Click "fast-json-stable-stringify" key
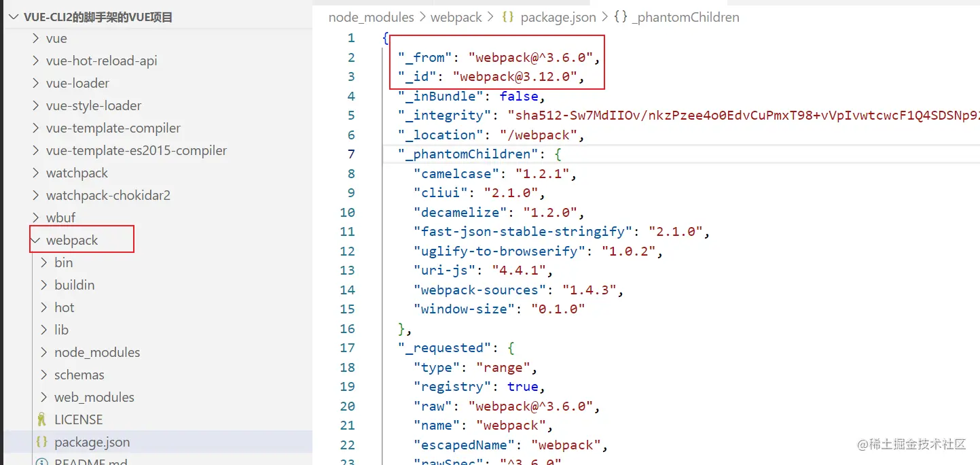Screen dimensions: 980x465 pyautogui.click(x=524, y=232)
